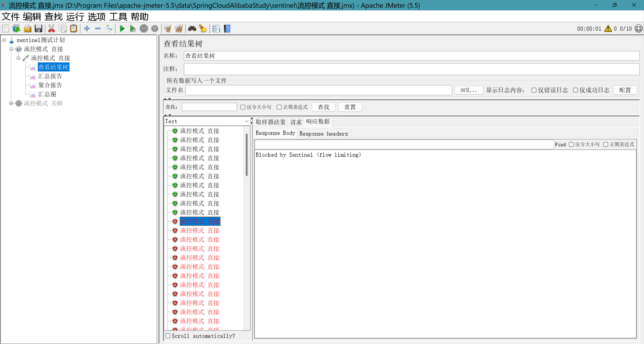644x344 pixels.
Task: Click the Cut scissors icon
Action: point(51,29)
